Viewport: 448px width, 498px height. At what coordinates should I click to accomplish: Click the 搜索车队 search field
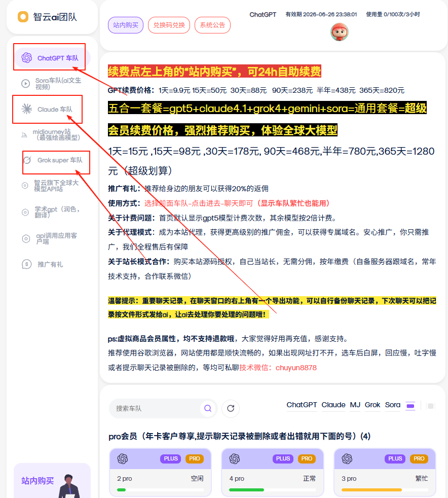(x=156, y=408)
